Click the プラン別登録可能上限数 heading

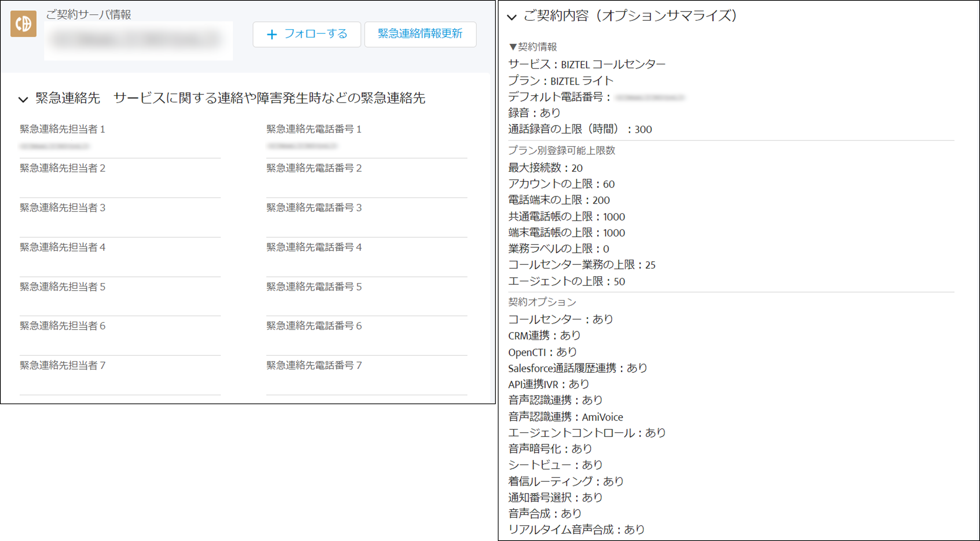[562, 150]
